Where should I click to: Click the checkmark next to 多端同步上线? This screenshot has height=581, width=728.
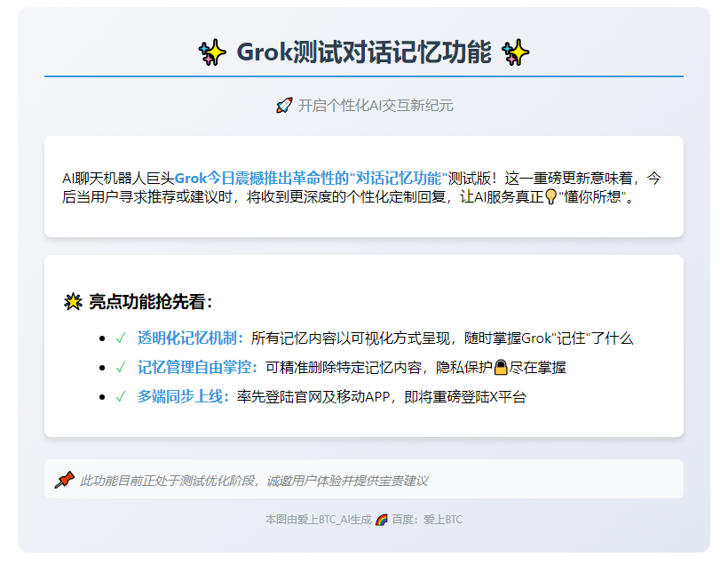pos(121,396)
